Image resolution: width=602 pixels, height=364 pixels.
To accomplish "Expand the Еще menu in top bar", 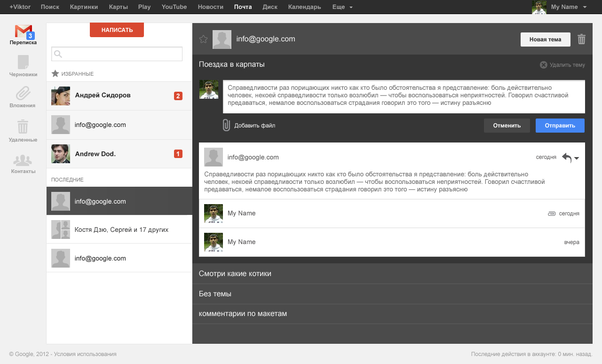I will coord(342,7).
